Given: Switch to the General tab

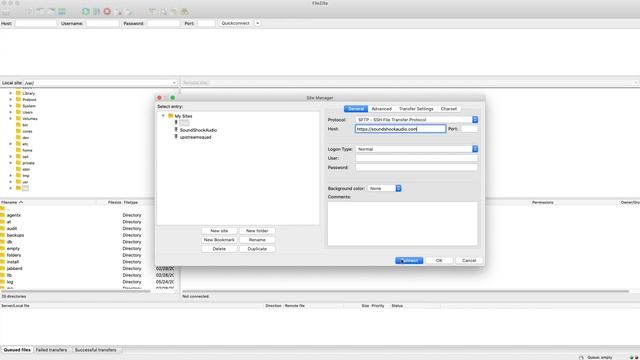Looking at the screenshot, I should [x=356, y=109].
